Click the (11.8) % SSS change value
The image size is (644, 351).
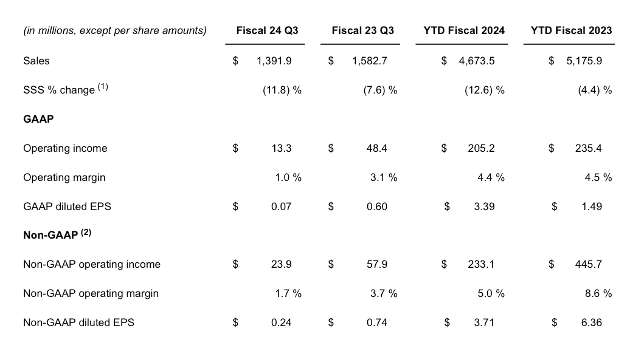pyautogui.click(x=282, y=90)
